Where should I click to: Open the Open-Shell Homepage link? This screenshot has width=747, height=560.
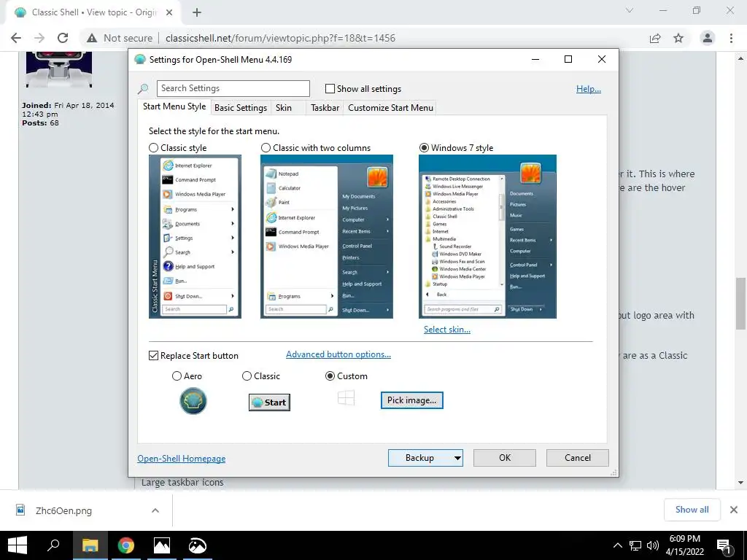click(x=182, y=459)
